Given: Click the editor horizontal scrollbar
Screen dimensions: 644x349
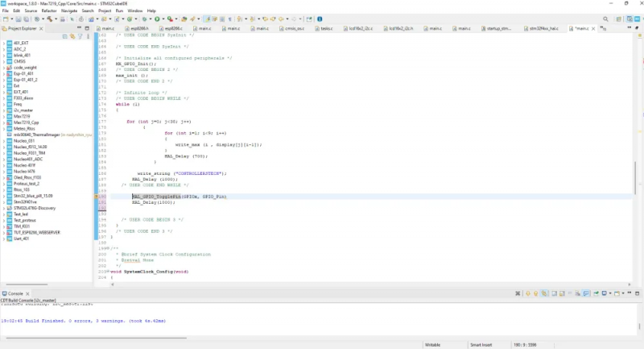Looking at the screenshot, I should click(x=369, y=284).
